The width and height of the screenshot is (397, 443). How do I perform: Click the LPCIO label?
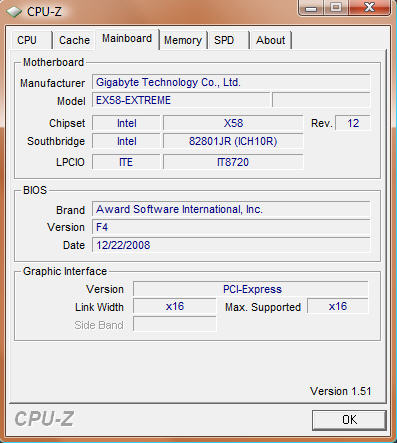(x=70, y=162)
